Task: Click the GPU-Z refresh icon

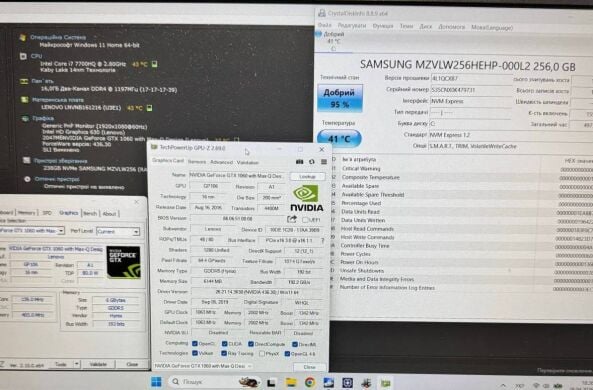Action: coord(312,162)
